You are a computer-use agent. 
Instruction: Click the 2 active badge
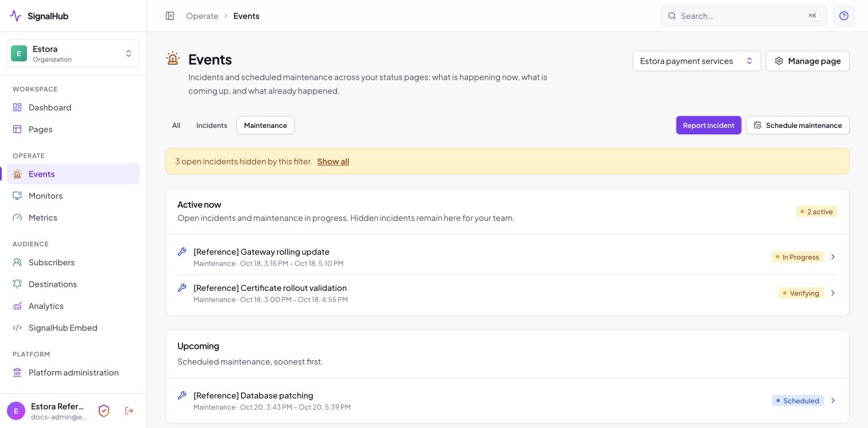click(816, 212)
